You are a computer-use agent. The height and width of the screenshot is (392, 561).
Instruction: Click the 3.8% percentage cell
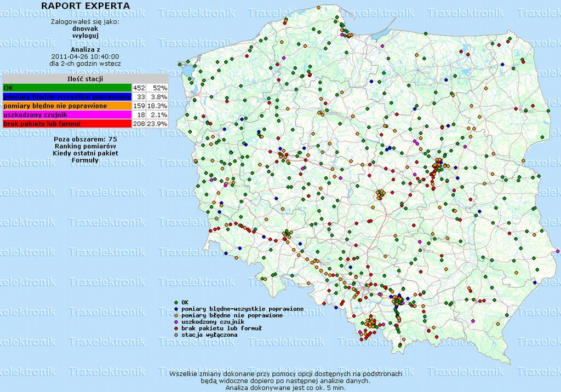(x=157, y=97)
